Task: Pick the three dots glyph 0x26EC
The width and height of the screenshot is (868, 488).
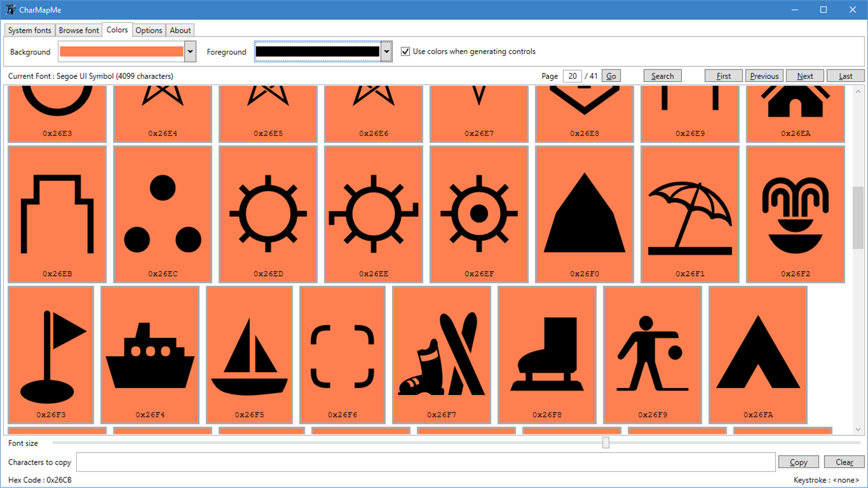Action: 163,214
